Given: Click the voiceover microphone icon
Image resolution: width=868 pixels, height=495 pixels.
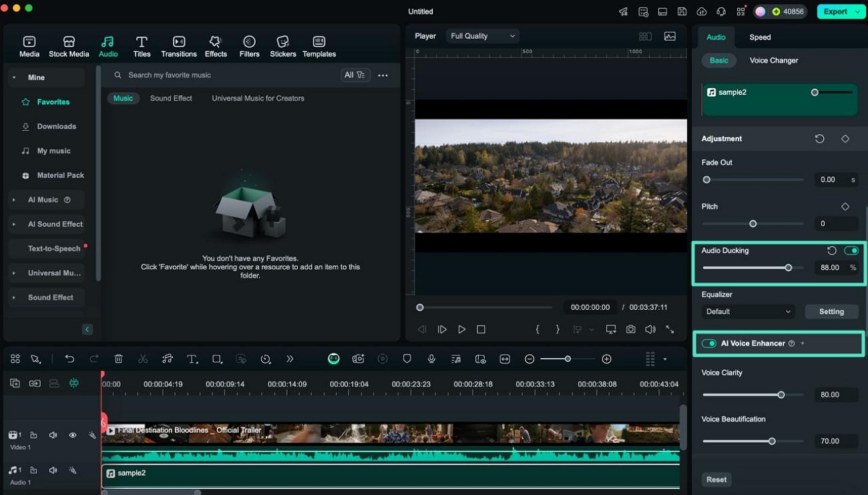Looking at the screenshot, I should pyautogui.click(x=431, y=359).
